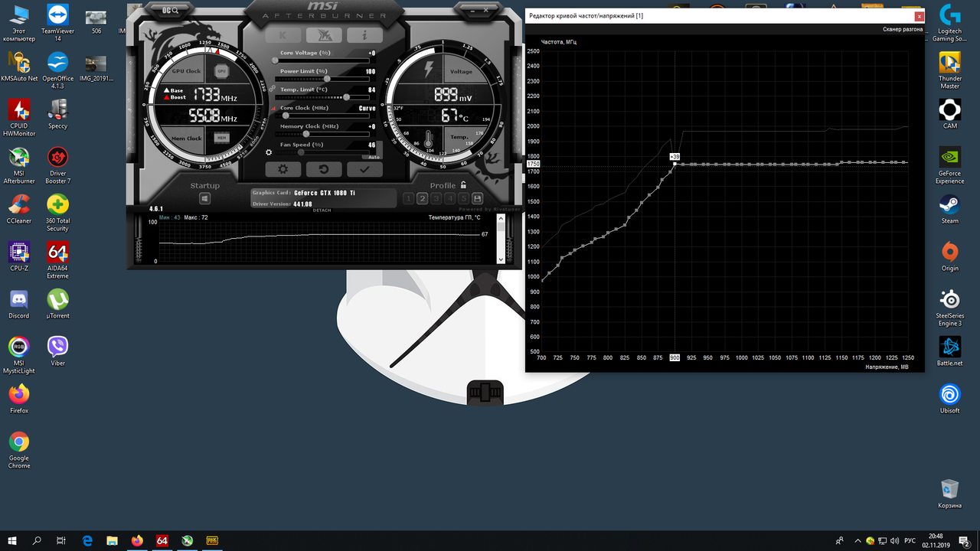Toggle the power/temp limit link icon
Image resolution: width=980 pixels, height=551 pixels.
tap(271, 88)
